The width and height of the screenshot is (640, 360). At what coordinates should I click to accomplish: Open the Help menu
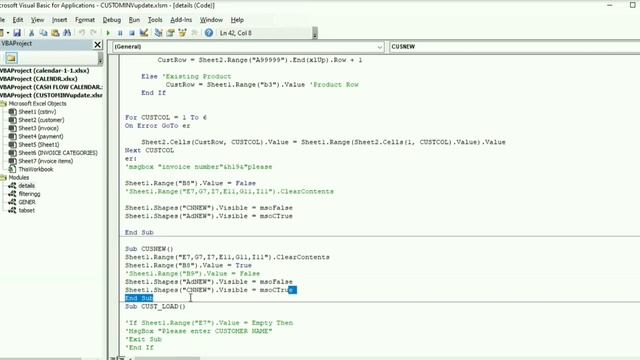click(x=237, y=20)
